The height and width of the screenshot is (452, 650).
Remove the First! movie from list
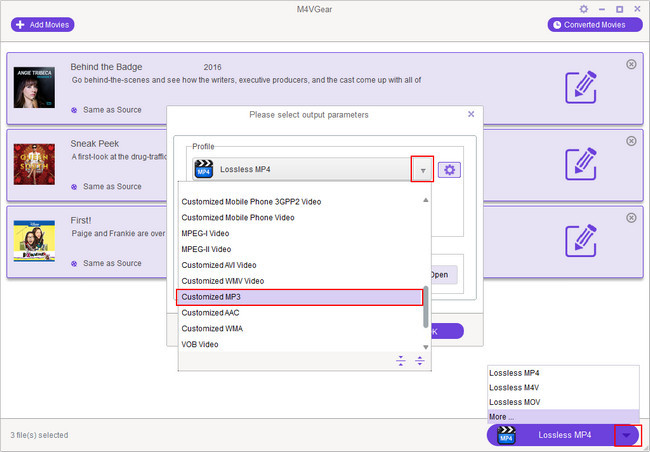pyautogui.click(x=631, y=218)
